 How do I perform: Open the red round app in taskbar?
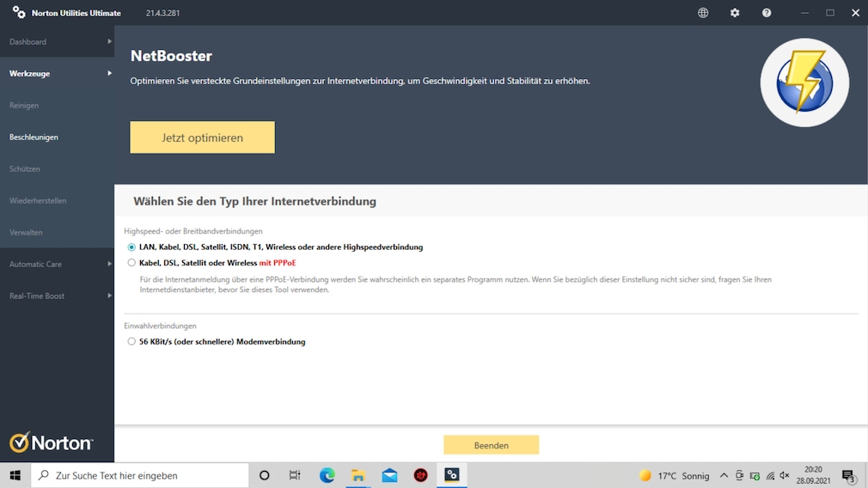click(x=421, y=475)
